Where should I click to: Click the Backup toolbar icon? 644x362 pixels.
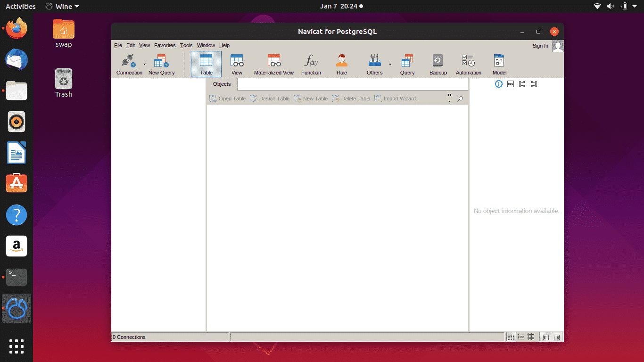click(438, 65)
